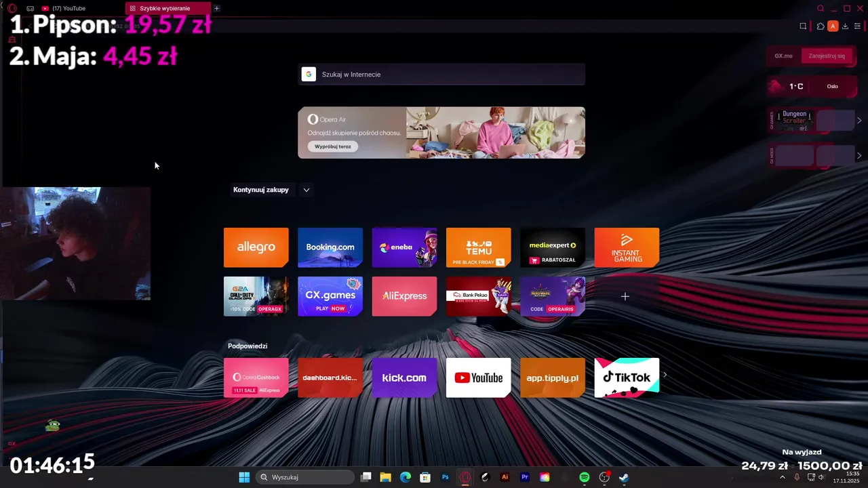Click the GX.me label

(783, 56)
